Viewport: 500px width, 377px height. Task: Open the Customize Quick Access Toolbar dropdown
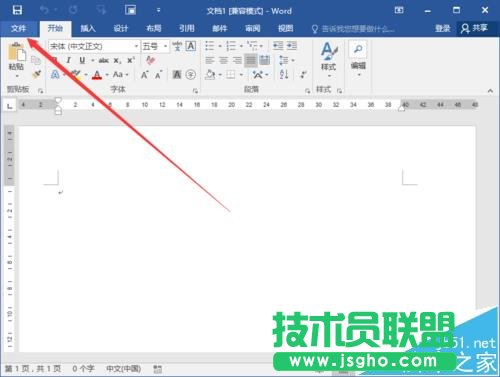[158, 10]
